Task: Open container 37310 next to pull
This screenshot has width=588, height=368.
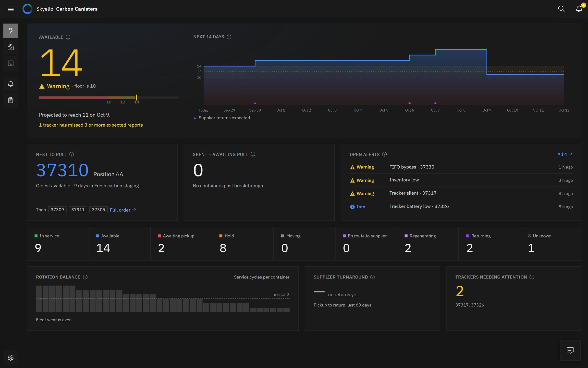Action: click(x=62, y=170)
